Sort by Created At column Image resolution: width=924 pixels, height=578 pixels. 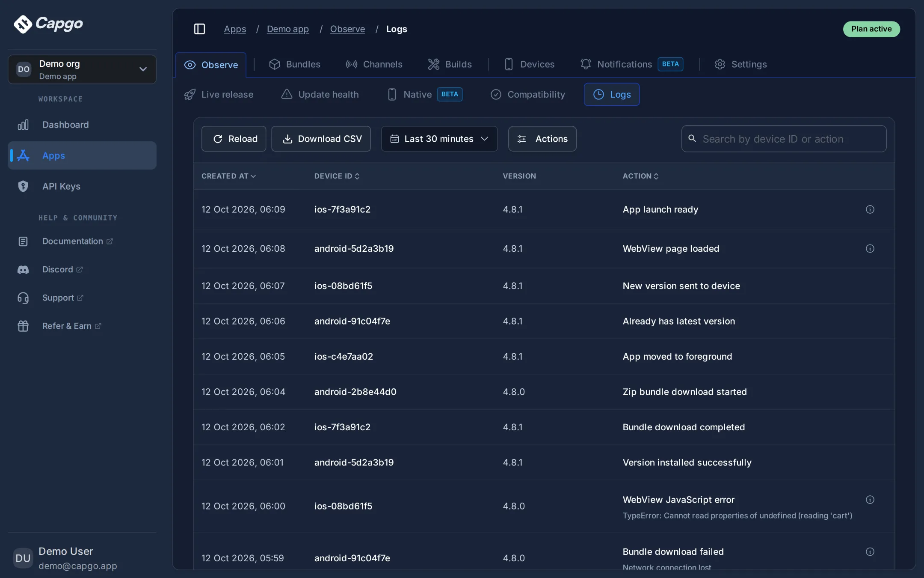pyautogui.click(x=228, y=176)
